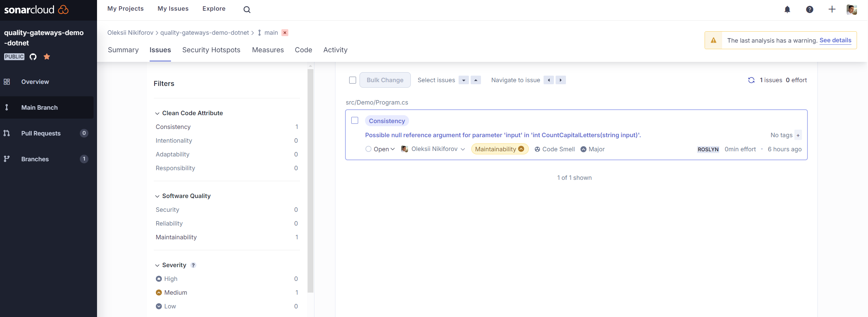Click the Bulk Change button

(x=385, y=80)
